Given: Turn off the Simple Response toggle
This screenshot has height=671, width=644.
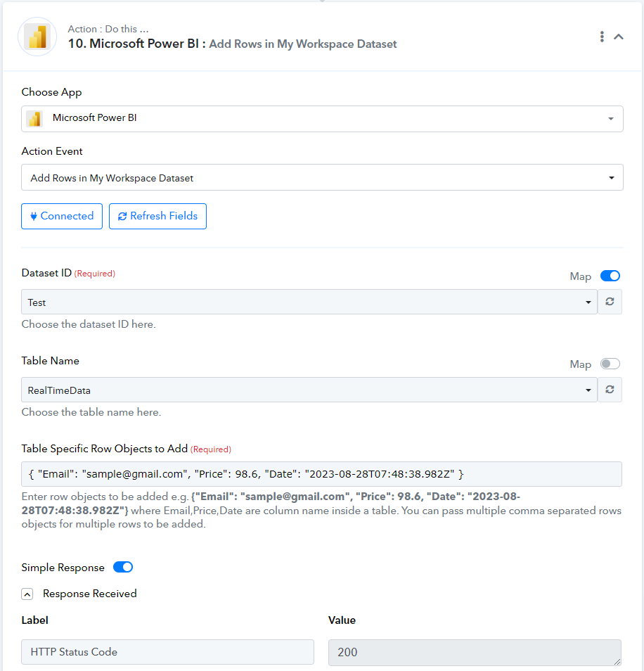Looking at the screenshot, I should click(123, 567).
